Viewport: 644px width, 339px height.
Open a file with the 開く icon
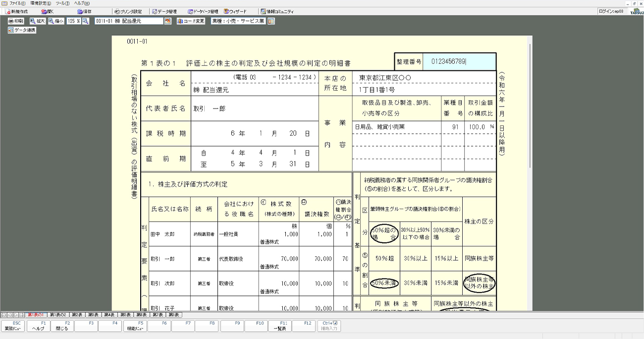48,11
